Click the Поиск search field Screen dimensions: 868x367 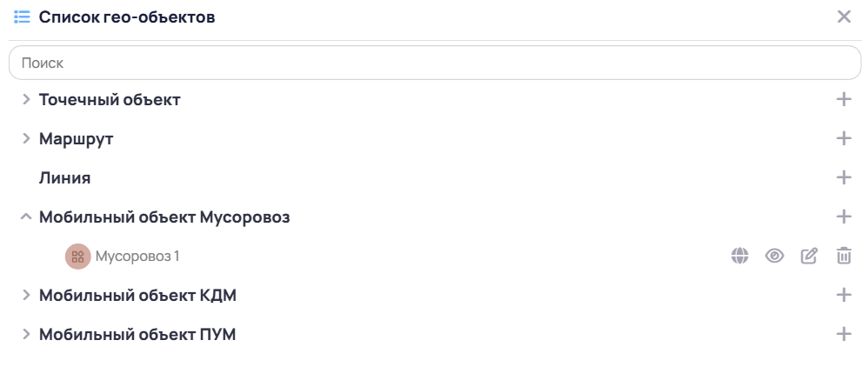click(x=435, y=63)
